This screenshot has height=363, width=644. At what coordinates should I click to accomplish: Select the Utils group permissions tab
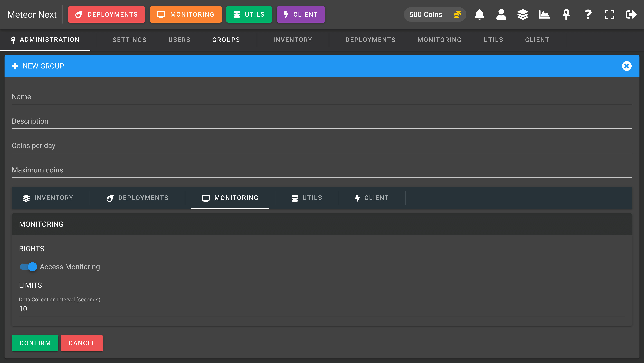point(307,198)
